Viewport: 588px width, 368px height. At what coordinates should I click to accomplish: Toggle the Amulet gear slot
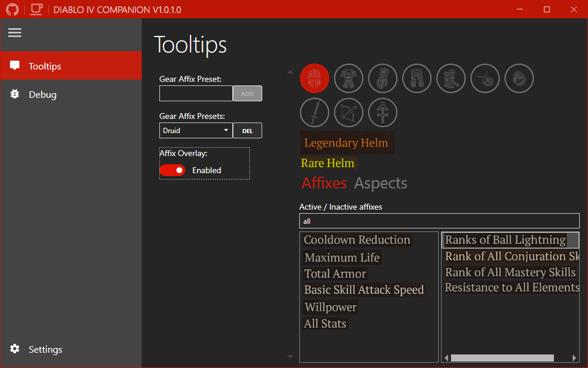coord(485,78)
